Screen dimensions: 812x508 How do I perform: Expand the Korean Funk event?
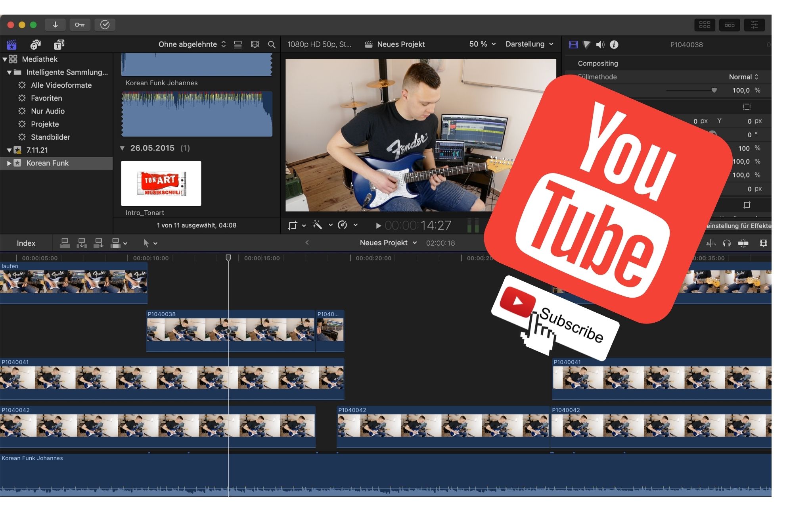(x=9, y=163)
